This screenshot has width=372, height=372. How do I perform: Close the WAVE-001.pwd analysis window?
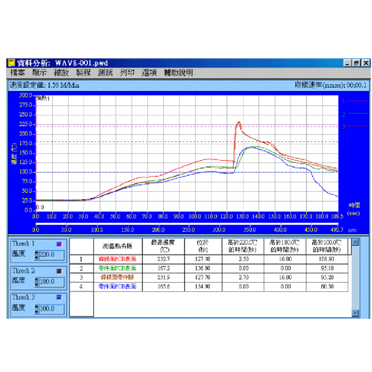(366, 63)
